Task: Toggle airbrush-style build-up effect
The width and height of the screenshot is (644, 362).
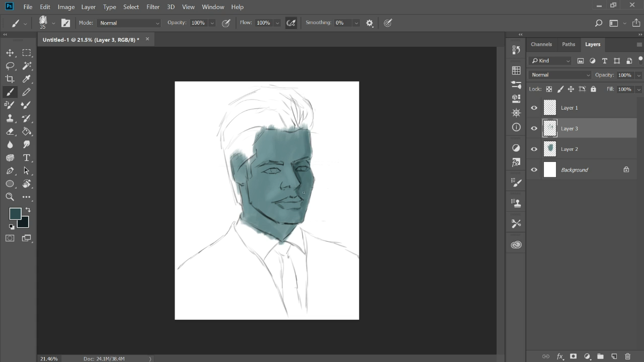Action: pos(291,23)
